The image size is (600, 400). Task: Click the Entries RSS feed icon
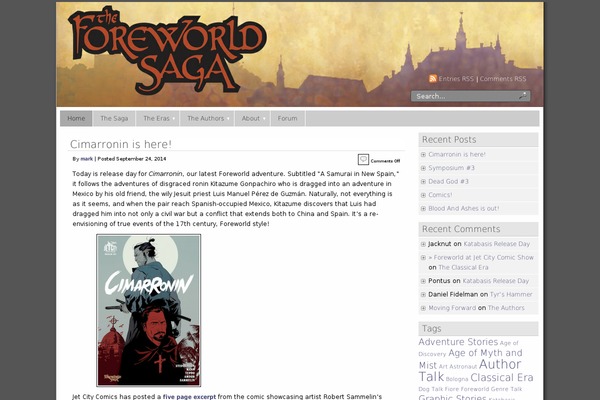[x=433, y=78]
